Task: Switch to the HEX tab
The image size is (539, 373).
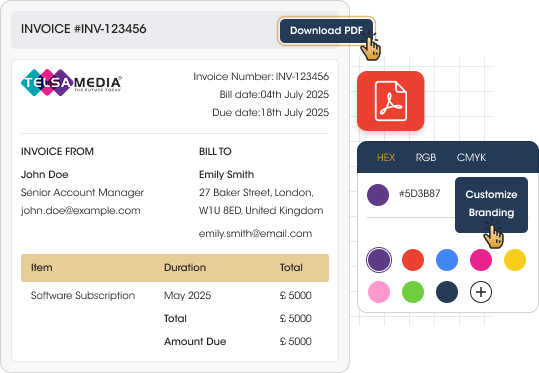Action: pyautogui.click(x=386, y=157)
